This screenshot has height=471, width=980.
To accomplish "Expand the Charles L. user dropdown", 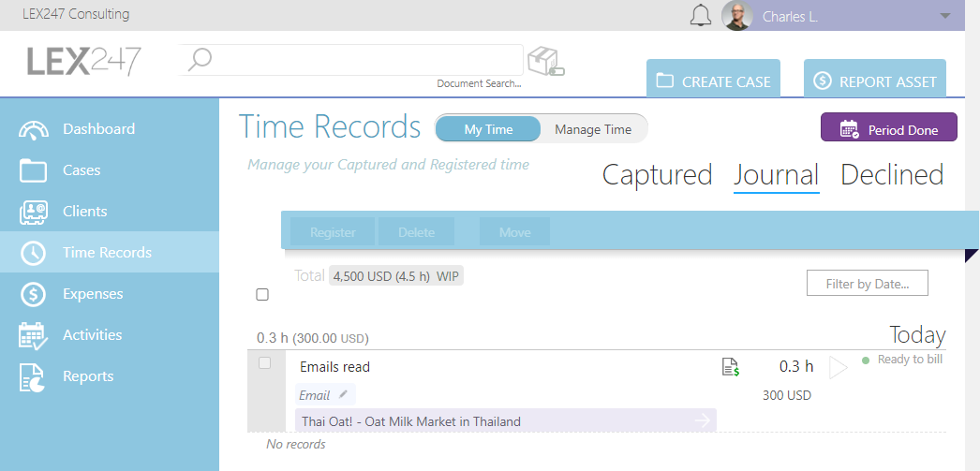I will pyautogui.click(x=945, y=16).
